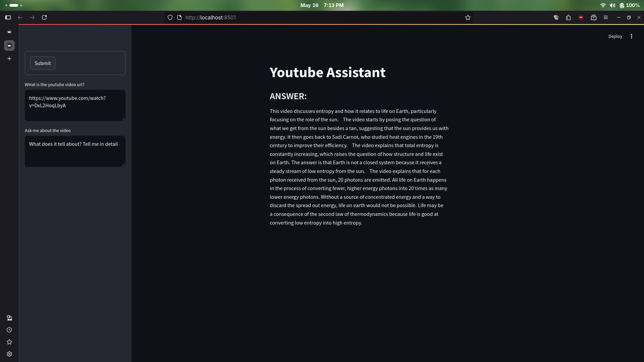644x362 pixels.
Task: Click the Submit button
Action: tap(43, 63)
